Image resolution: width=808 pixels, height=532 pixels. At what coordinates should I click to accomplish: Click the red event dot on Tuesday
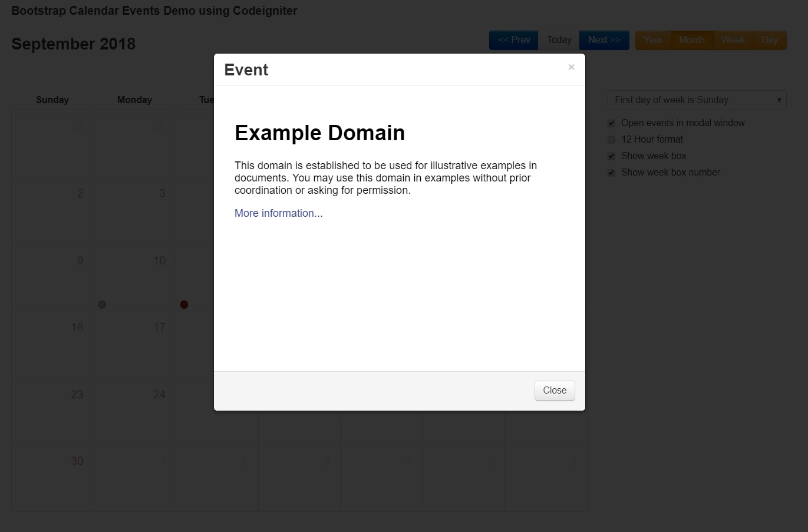(x=184, y=305)
